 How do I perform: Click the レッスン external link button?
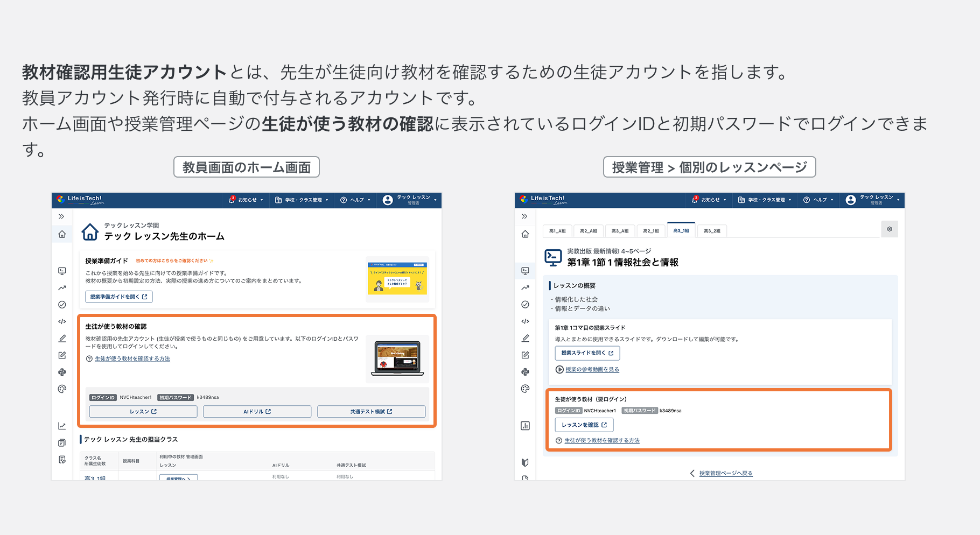[143, 412]
